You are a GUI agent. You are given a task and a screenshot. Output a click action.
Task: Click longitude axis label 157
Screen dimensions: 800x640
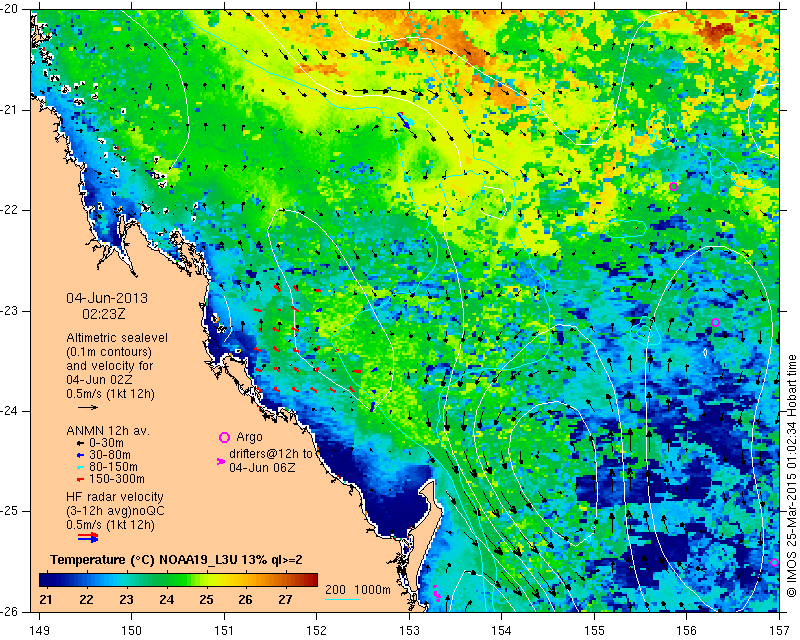[780, 631]
